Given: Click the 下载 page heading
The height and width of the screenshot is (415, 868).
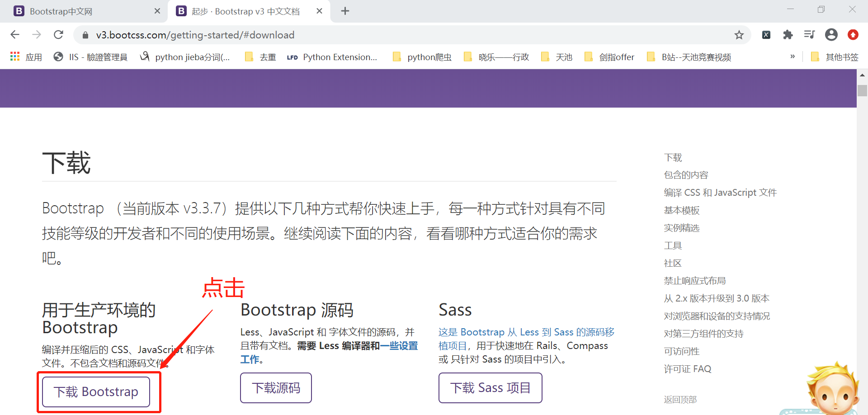Looking at the screenshot, I should click(x=66, y=163).
